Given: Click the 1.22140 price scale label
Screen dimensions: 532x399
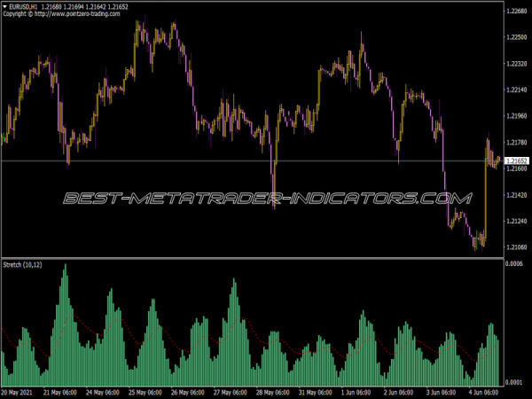Looking at the screenshot, I should tap(516, 90).
